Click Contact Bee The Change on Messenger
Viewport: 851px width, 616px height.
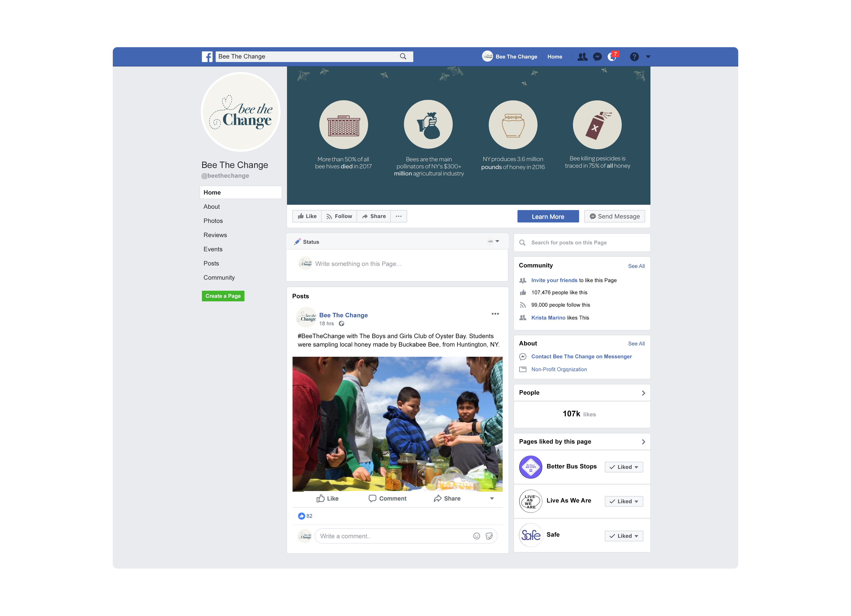582,356
